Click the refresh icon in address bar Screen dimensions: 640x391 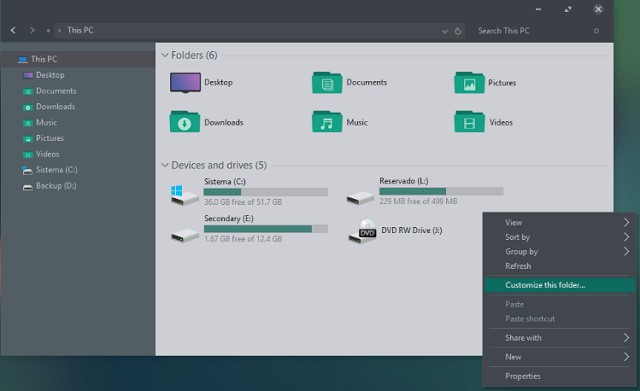[x=458, y=31]
